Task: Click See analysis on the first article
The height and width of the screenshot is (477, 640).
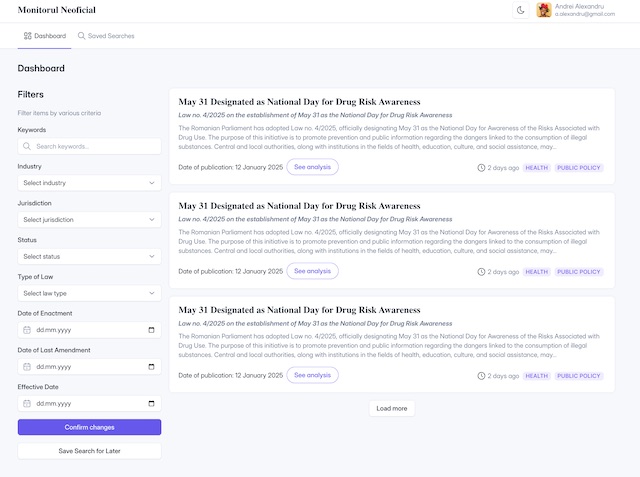Action: click(x=312, y=167)
